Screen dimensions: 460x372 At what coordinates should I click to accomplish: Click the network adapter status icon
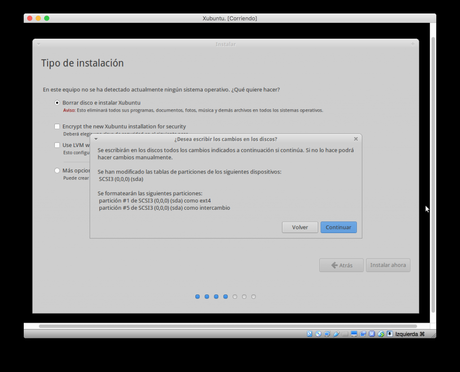(327, 334)
